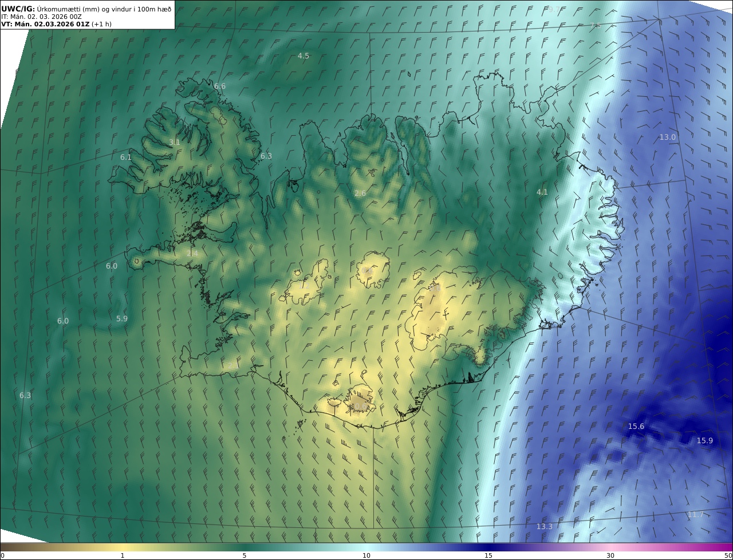Click the 15.9 value label on the map

tap(705, 440)
